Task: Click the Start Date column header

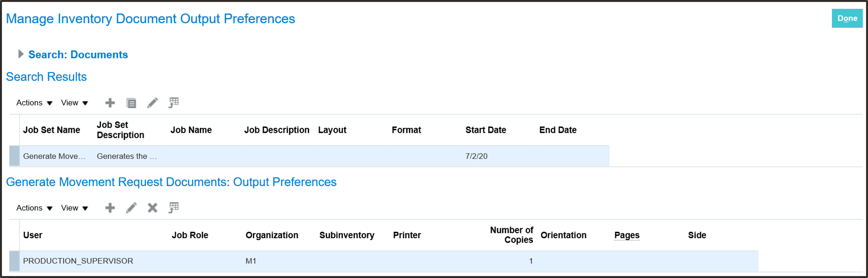Action: (485, 130)
